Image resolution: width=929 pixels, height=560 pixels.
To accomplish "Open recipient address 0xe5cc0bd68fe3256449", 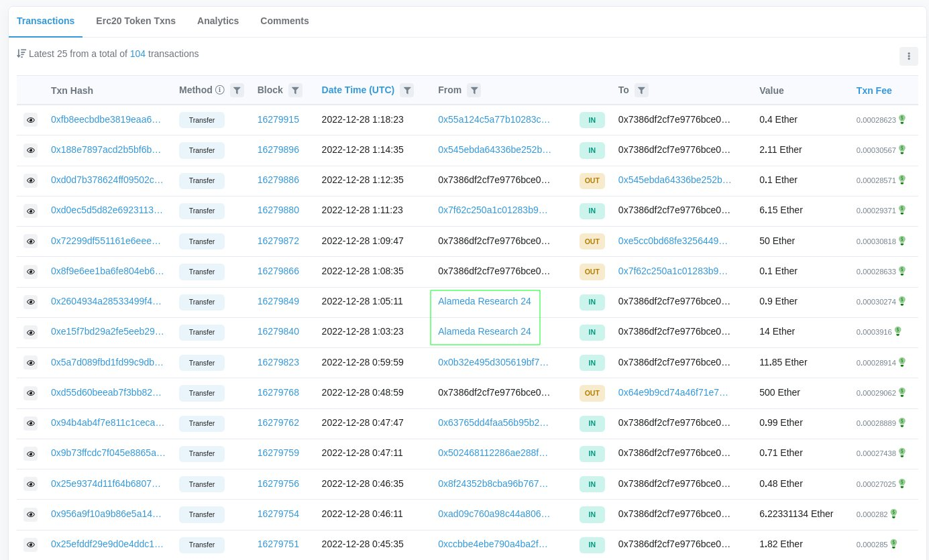I will coord(673,241).
